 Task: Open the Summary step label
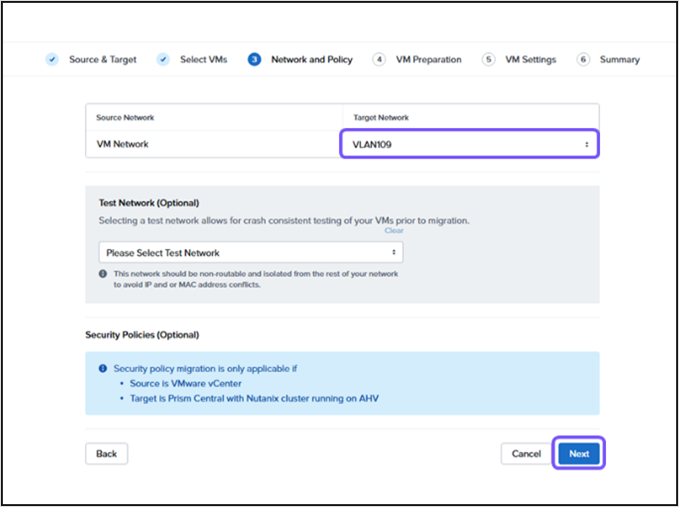tap(619, 59)
